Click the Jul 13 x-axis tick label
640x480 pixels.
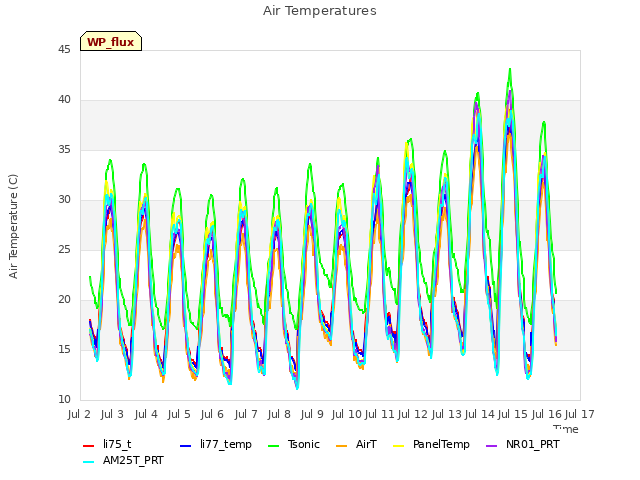click(x=447, y=415)
